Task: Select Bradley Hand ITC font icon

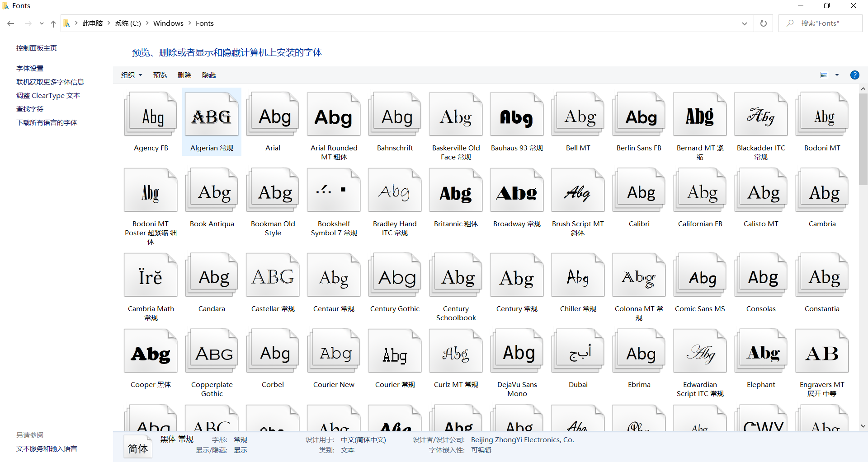Action: (395, 190)
